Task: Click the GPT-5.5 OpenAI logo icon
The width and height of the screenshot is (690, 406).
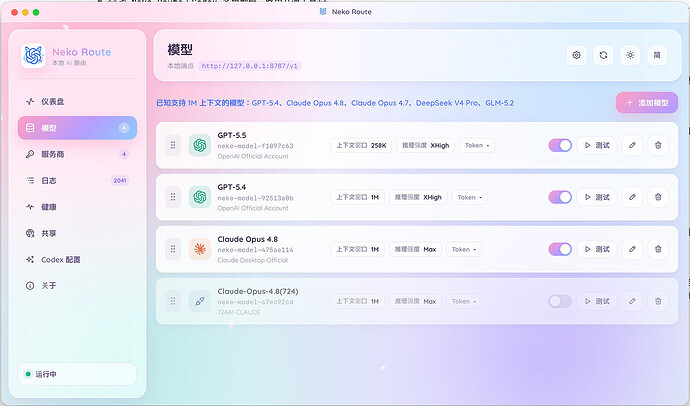Action: click(x=200, y=145)
